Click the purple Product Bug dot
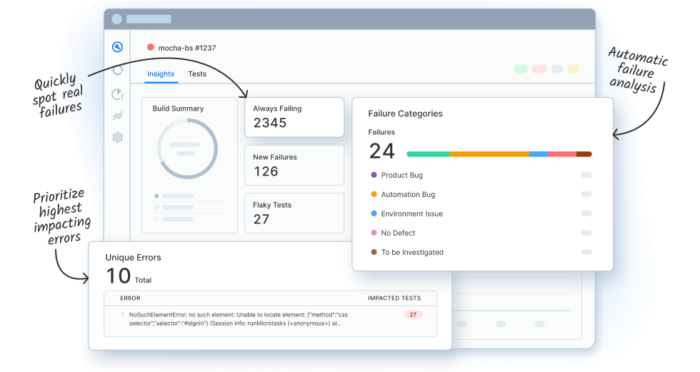700x372 pixels. [x=374, y=175]
